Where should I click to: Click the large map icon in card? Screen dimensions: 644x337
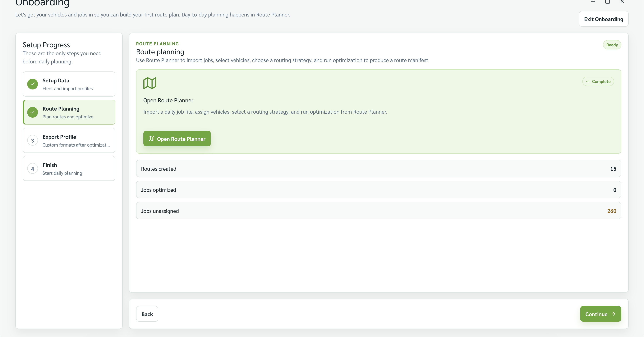(150, 83)
